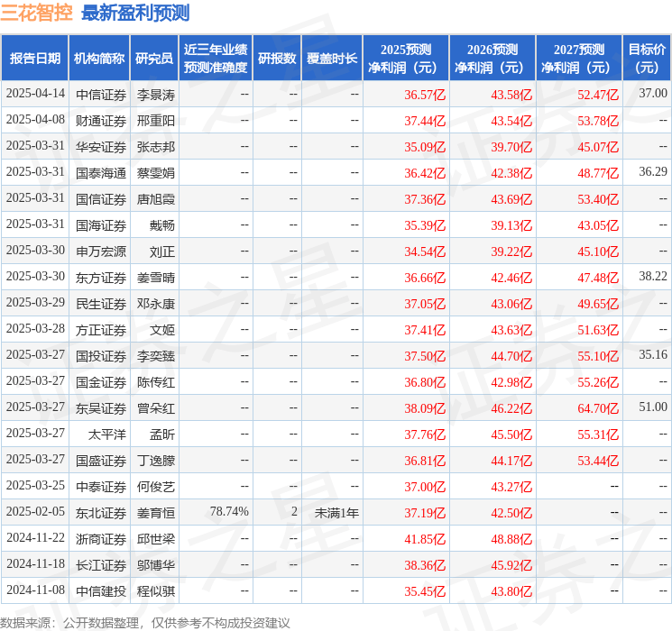Select the 近三年业绩预测准确度 column header
Image resolution: width=672 pixels, height=631 pixels.
tap(216, 58)
